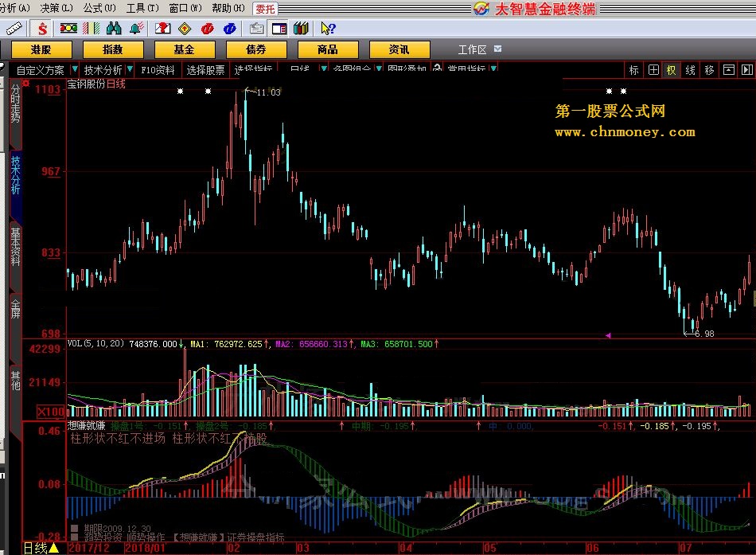This screenshot has width=756, height=555.
Task: Open the colored books library icon
Action: coord(301,29)
